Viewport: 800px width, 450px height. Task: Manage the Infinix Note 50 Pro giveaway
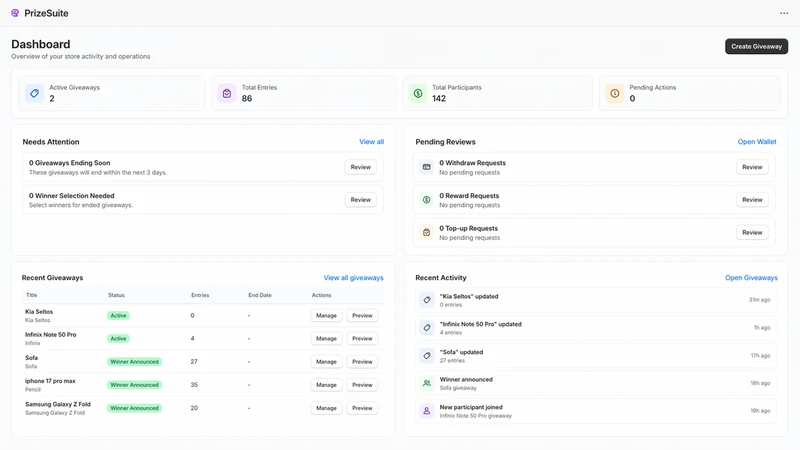pos(326,339)
